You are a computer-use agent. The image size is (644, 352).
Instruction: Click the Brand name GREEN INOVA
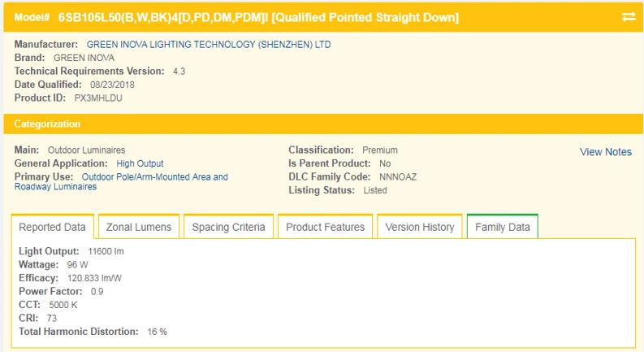(x=84, y=58)
